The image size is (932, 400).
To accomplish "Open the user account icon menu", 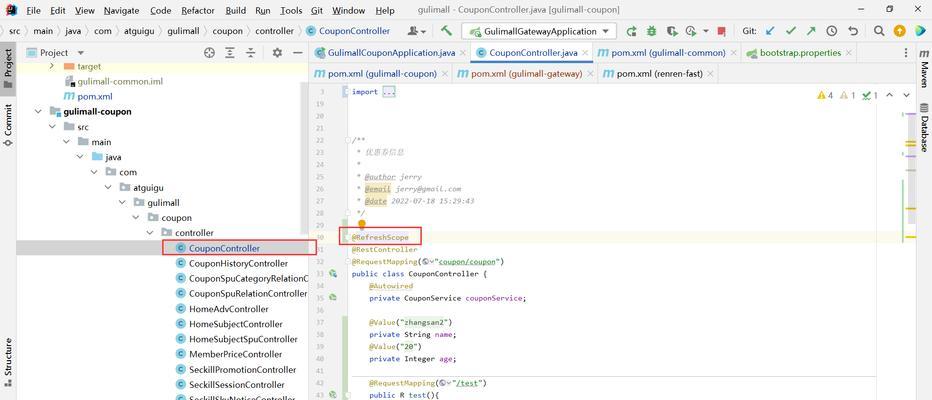I will pos(417,31).
